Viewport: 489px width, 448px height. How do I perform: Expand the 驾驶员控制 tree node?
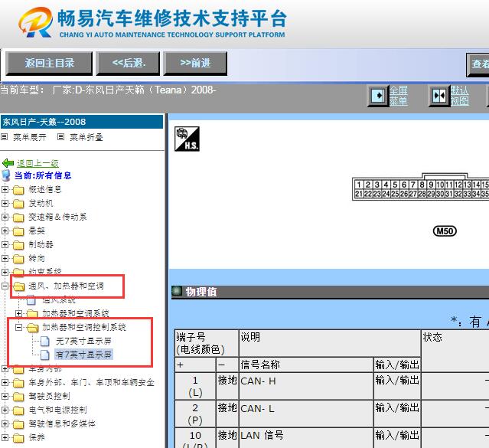pos(5,396)
